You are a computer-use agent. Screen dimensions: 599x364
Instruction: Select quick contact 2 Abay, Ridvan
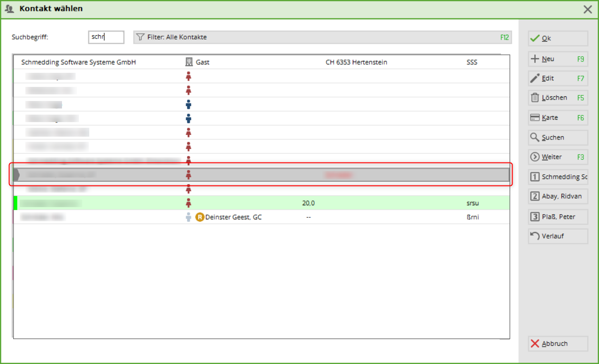(x=558, y=196)
